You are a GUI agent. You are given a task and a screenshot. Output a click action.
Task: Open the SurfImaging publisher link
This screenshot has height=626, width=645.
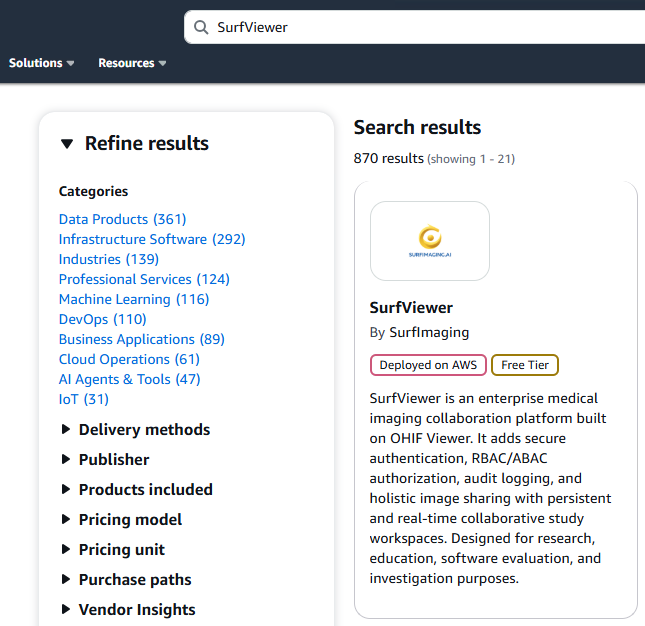(429, 332)
